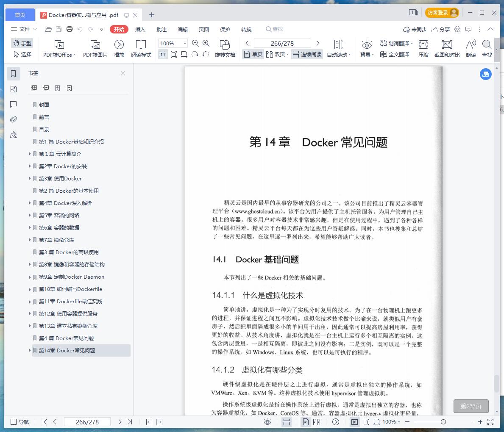Open background 背景 eye options
The image size is (504, 432).
[366, 49]
